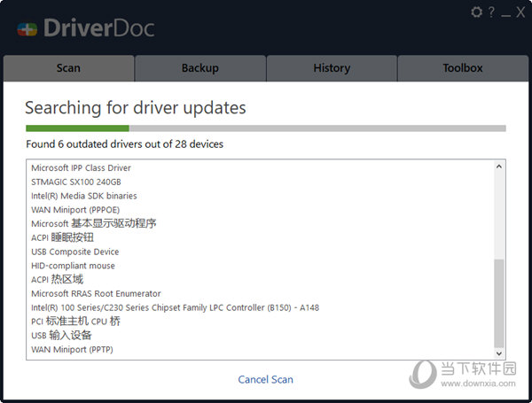Open the Toolbox tab
Image resolution: width=532 pixels, height=403 pixels.
463,68
